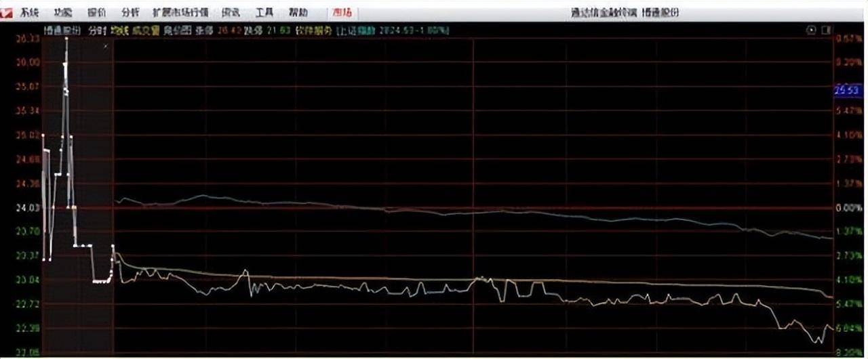Image resolution: width=868 pixels, height=359 pixels.
Task: Open the 帮助 menu
Action: [x=298, y=12]
